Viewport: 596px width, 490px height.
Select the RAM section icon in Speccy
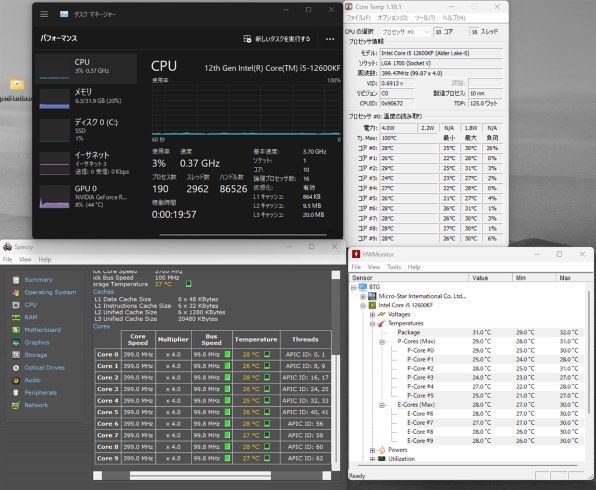click(16, 317)
